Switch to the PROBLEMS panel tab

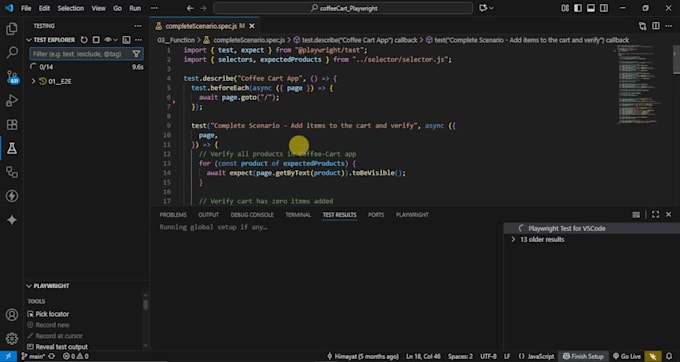point(173,215)
